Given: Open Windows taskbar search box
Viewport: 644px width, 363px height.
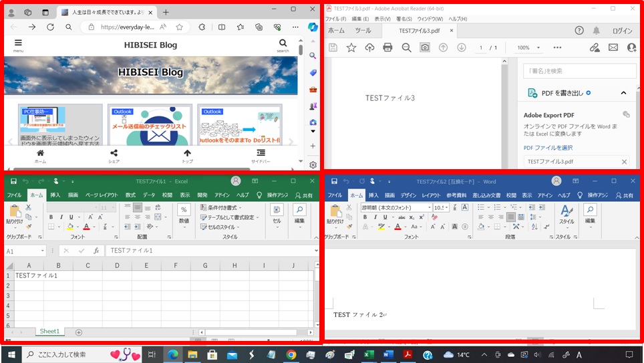Looking at the screenshot, I should coord(82,354).
